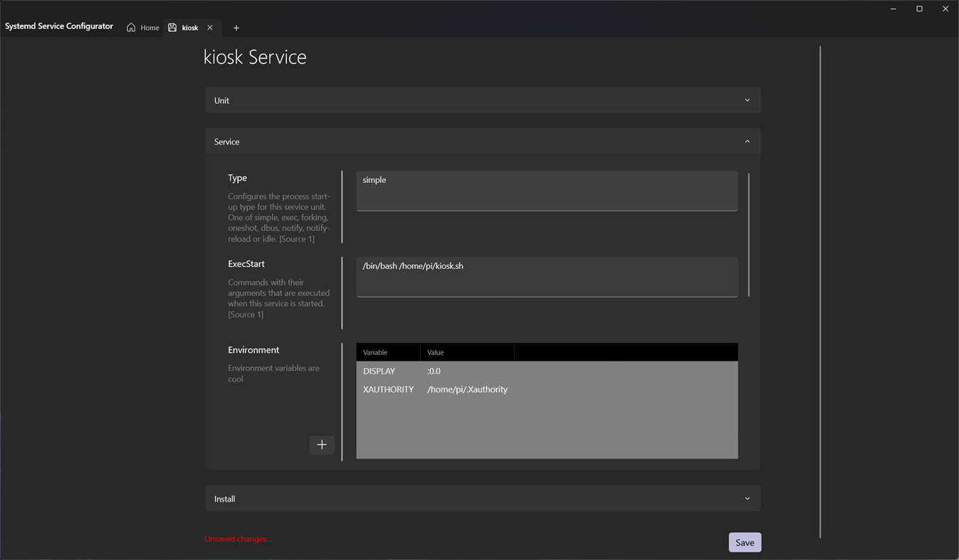959x560 pixels.
Task: Expand the Unit section chevron
Action: click(747, 100)
